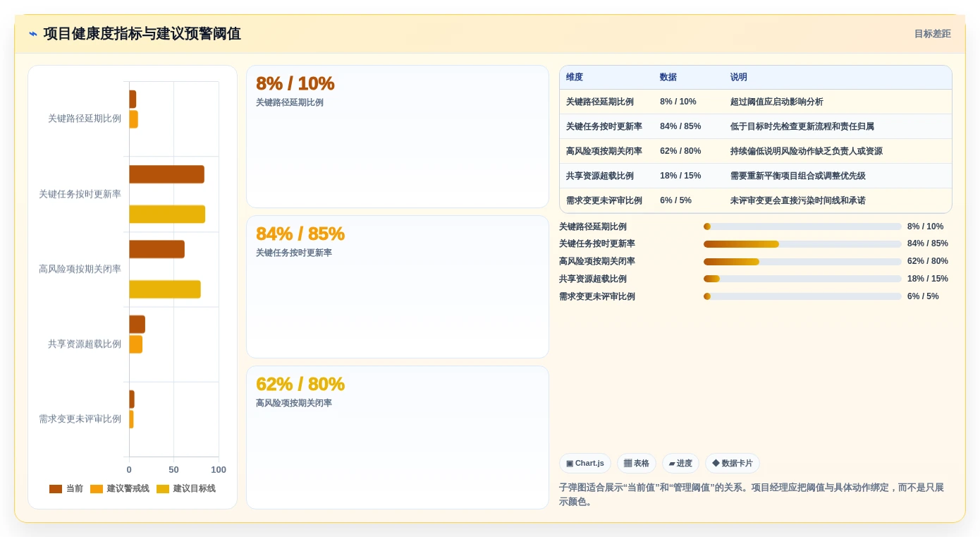
Task: Click the progress value label 6% / 5%
Action: point(923,296)
